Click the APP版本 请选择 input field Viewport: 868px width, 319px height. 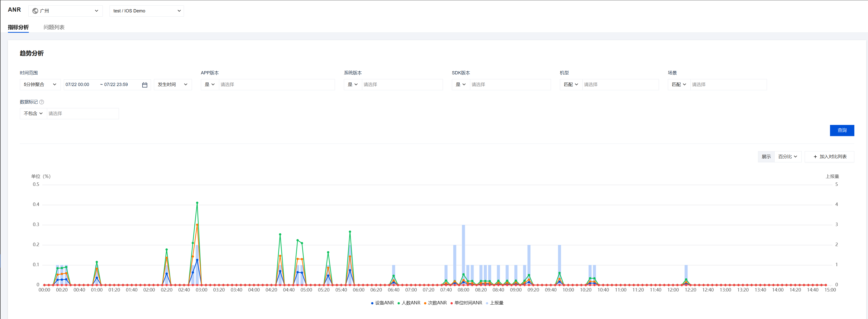276,85
